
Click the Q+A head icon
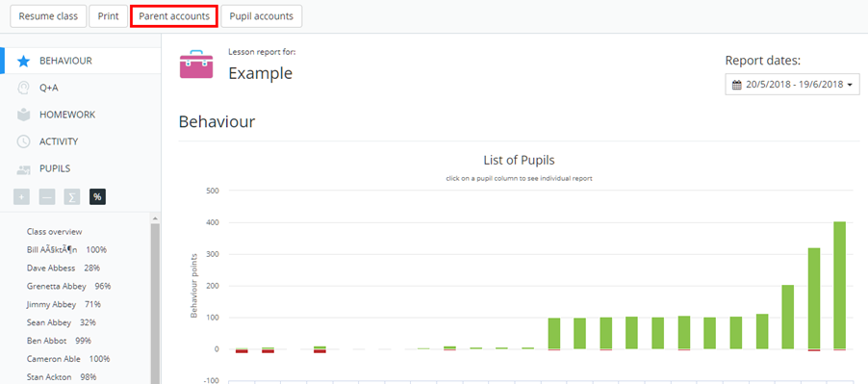[x=23, y=88]
